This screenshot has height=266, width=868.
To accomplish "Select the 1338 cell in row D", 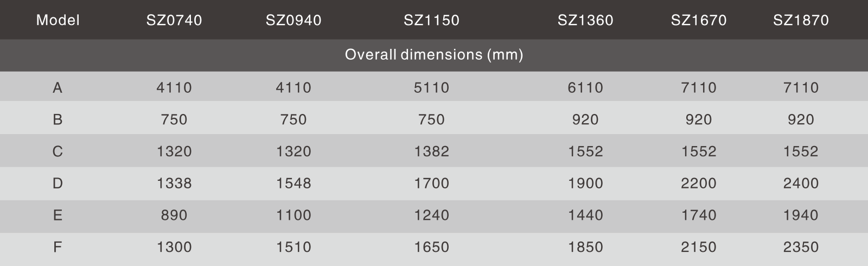I will pos(174,183).
